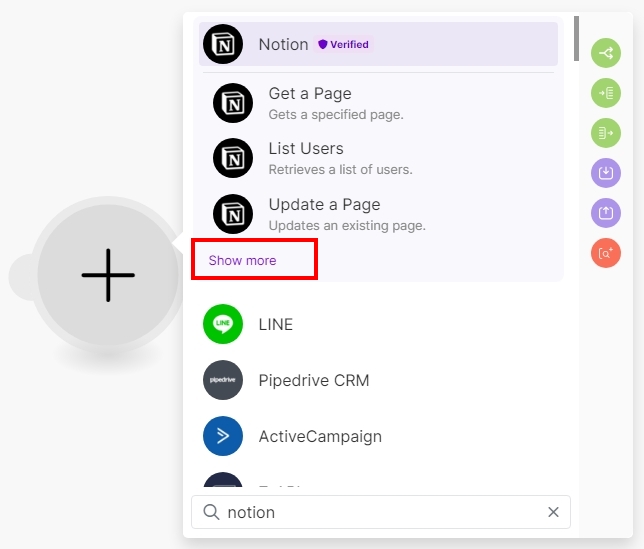Open the Pipedrive CRM app
The width and height of the screenshot is (644, 549).
click(313, 381)
